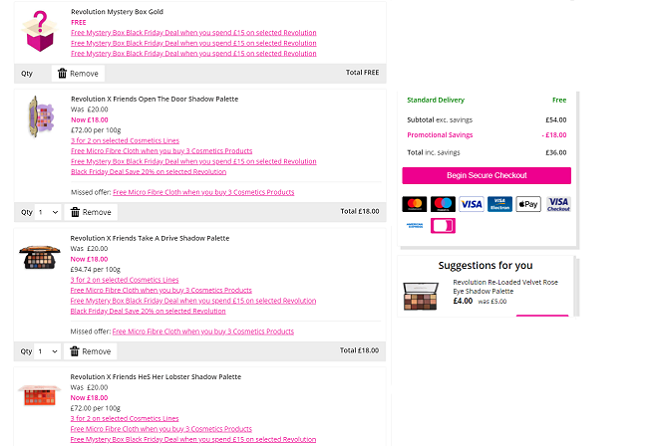Open Black Friday Save 20% link under Open The Door
This screenshot has width=650, height=446.
coord(148,172)
